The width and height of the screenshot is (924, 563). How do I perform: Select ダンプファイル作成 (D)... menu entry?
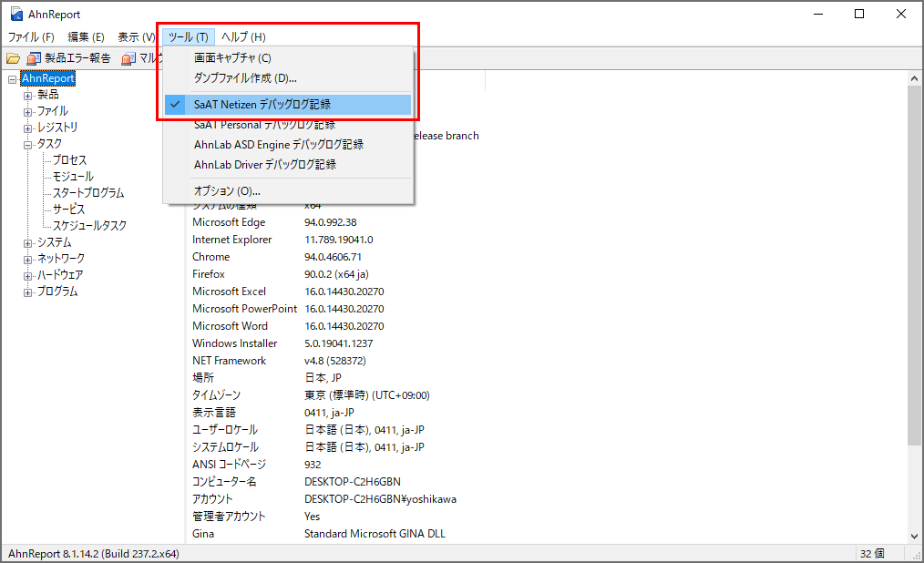[x=288, y=77]
